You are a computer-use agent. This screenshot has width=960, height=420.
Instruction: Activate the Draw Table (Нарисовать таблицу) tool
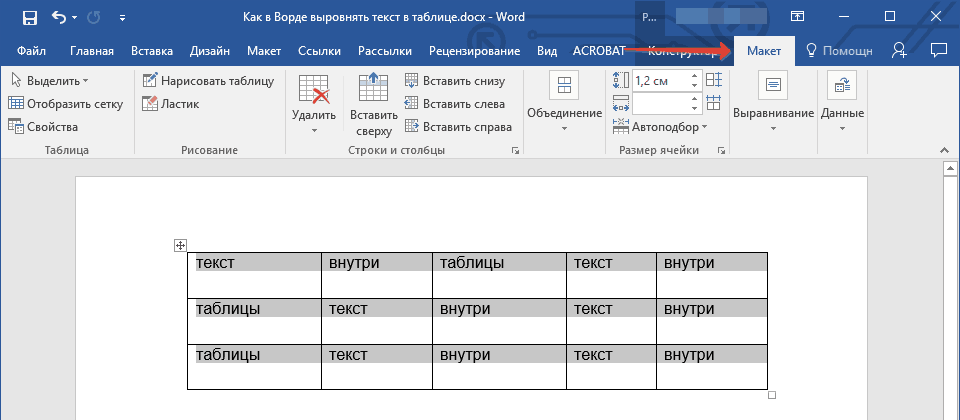pyautogui.click(x=207, y=81)
